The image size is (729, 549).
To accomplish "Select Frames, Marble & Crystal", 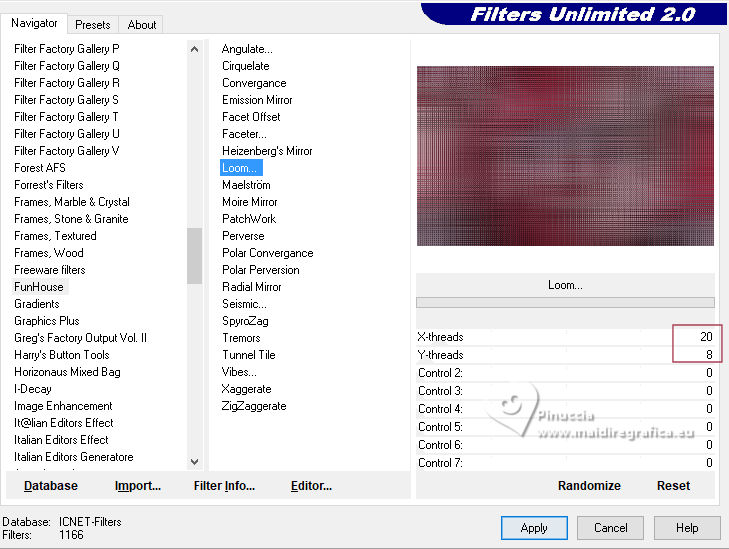I will point(72,202).
